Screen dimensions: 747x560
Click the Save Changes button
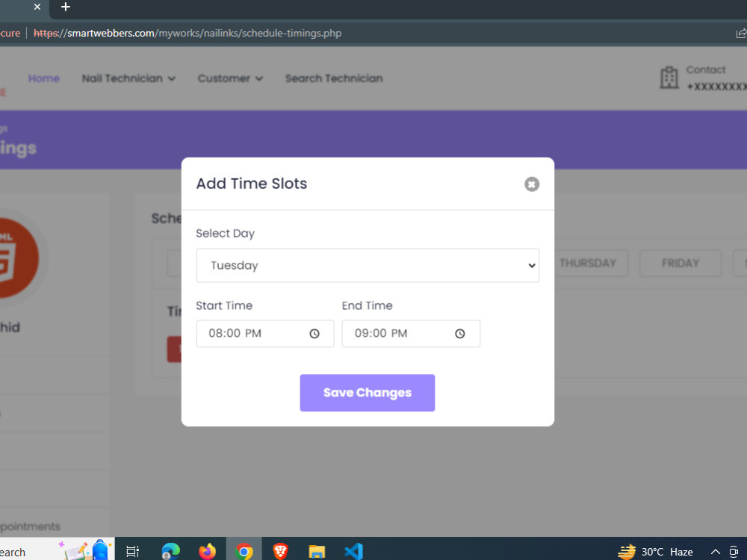368,393
